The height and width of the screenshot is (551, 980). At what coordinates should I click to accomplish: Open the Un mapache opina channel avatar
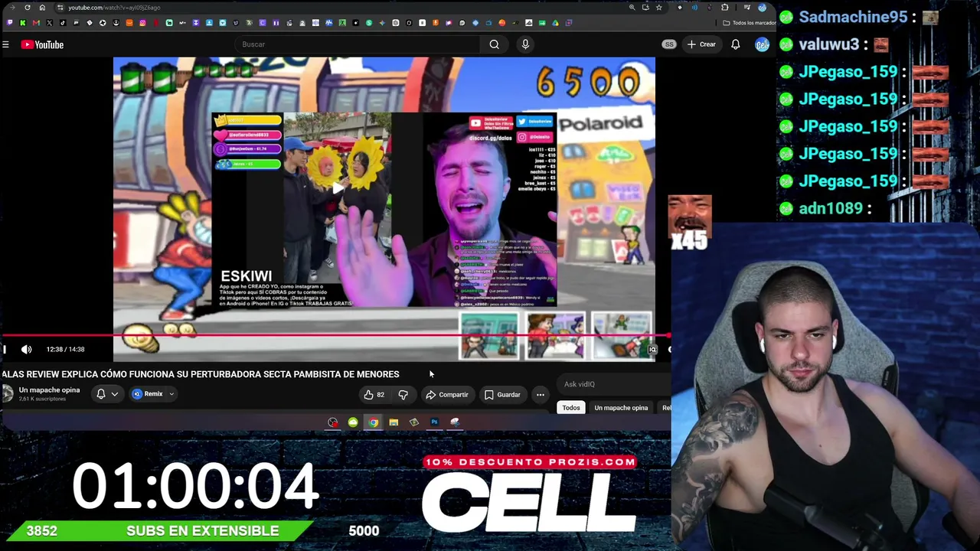coord(8,393)
